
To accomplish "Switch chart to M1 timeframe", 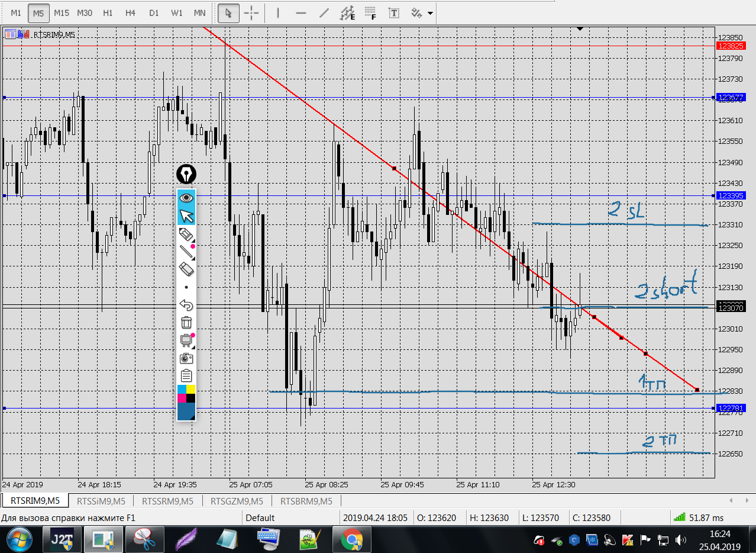I will pos(16,12).
